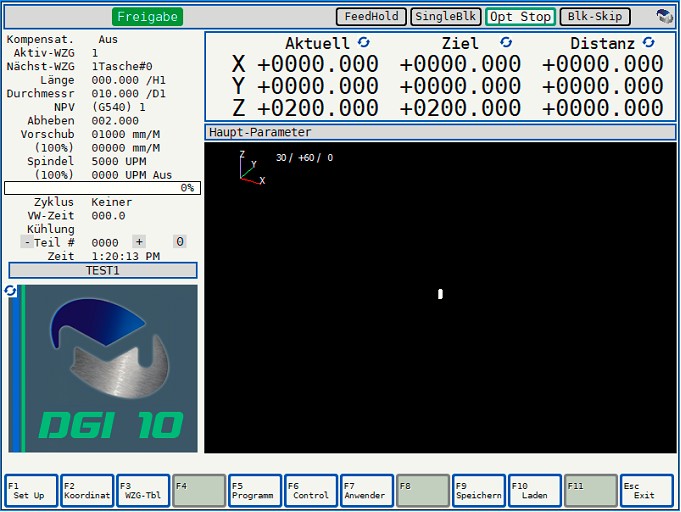
Task: Click the 0000 UPM Aus spindle status
Action: click(132, 175)
